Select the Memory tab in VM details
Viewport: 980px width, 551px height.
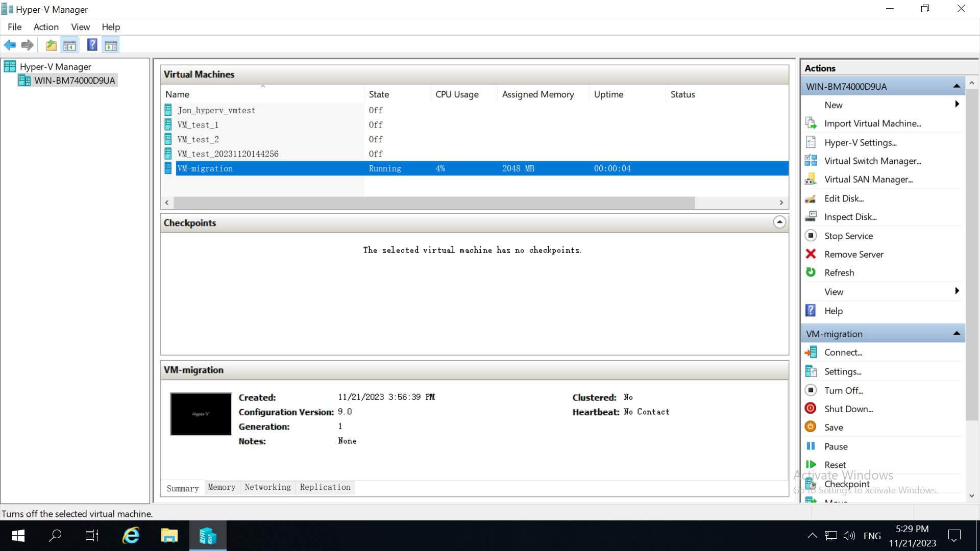(x=221, y=486)
